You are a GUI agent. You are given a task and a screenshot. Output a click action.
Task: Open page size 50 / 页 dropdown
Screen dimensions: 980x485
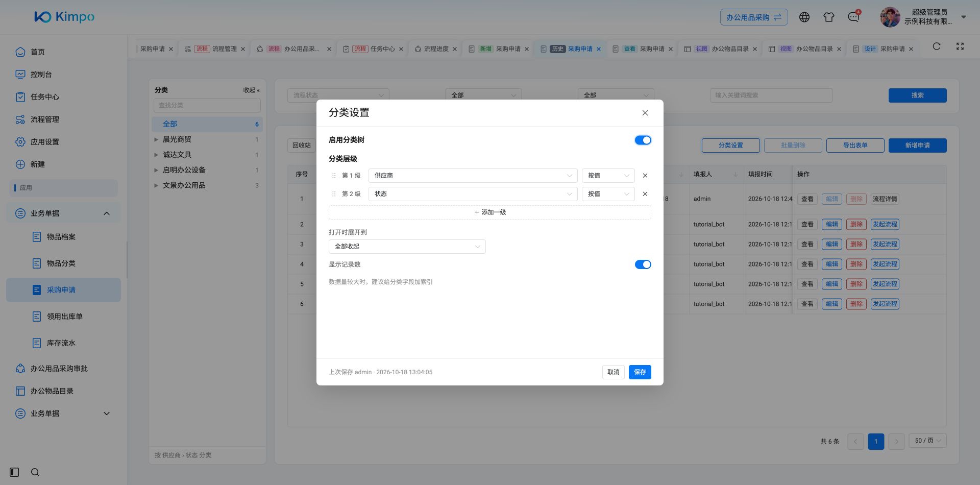927,441
